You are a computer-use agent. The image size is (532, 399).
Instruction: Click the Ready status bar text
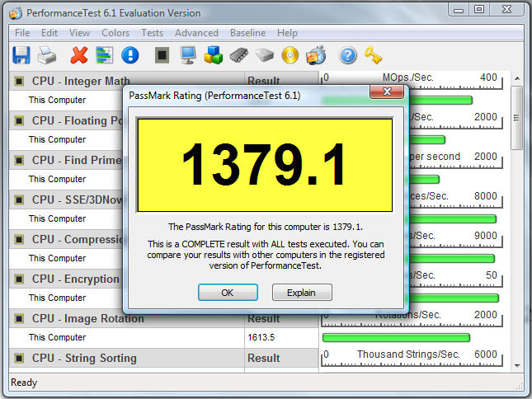tap(24, 383)
